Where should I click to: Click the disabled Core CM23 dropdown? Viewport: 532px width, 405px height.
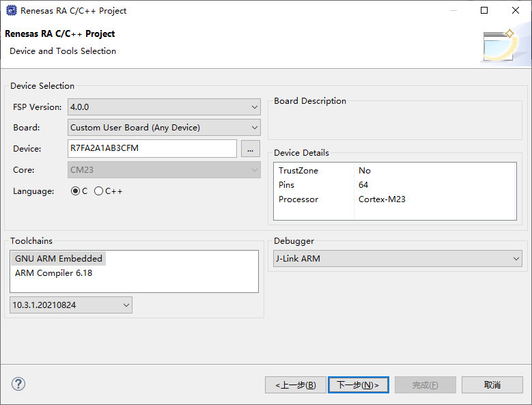click(x=164, y=169)
